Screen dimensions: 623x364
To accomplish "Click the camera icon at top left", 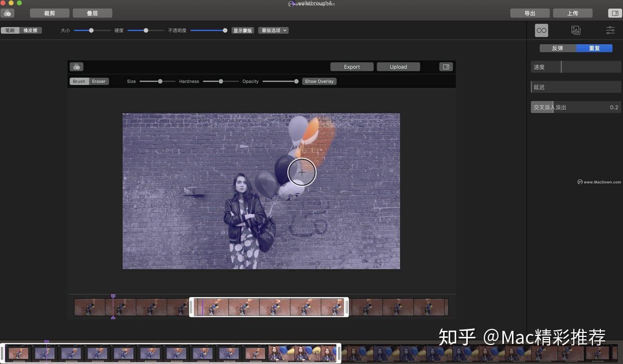I will click(8, 13).
